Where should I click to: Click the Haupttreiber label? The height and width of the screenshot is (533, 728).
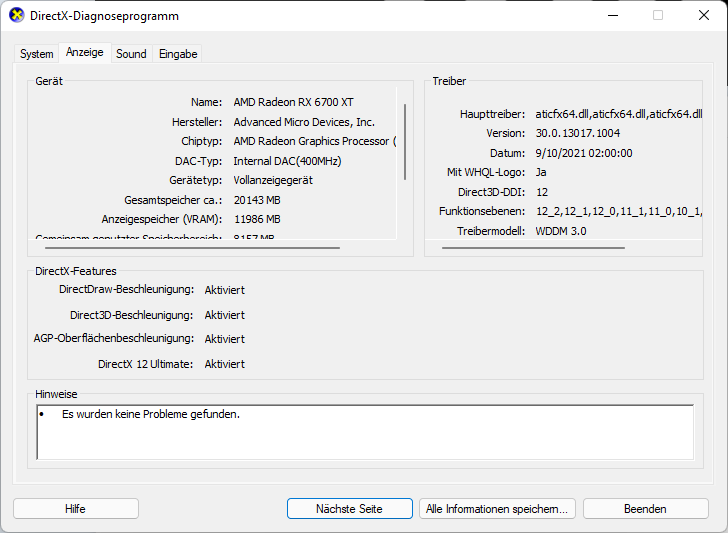click(493, 114)
